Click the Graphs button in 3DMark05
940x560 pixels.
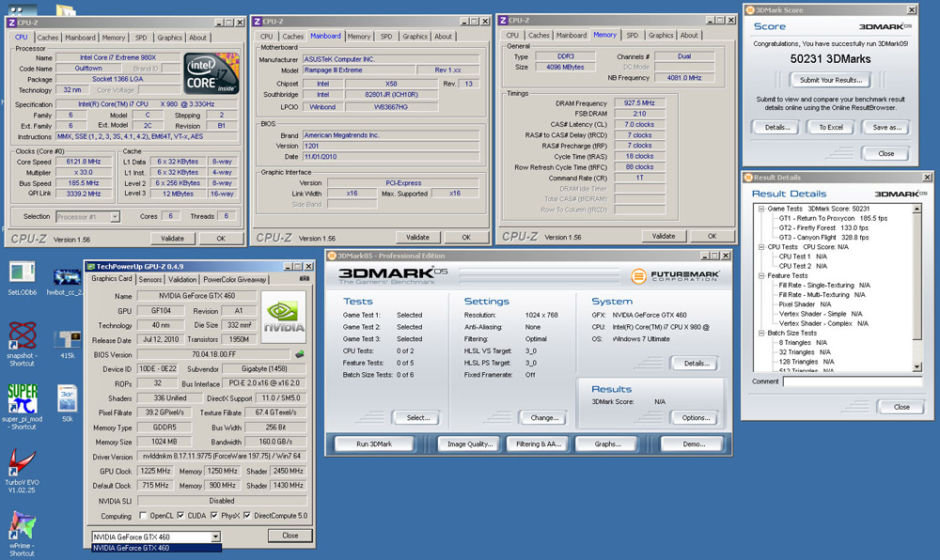tap(608, 443)
